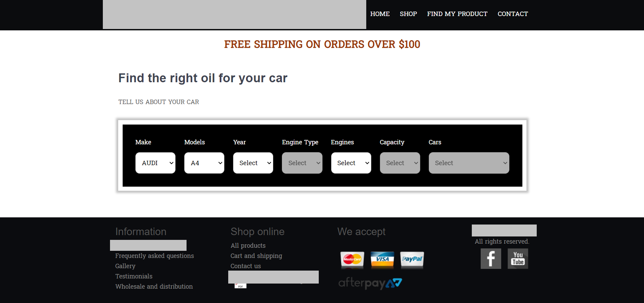This screenshot has height=303, width=644.
Task: Open the PDF document icon
Action: tap(241, 286)
